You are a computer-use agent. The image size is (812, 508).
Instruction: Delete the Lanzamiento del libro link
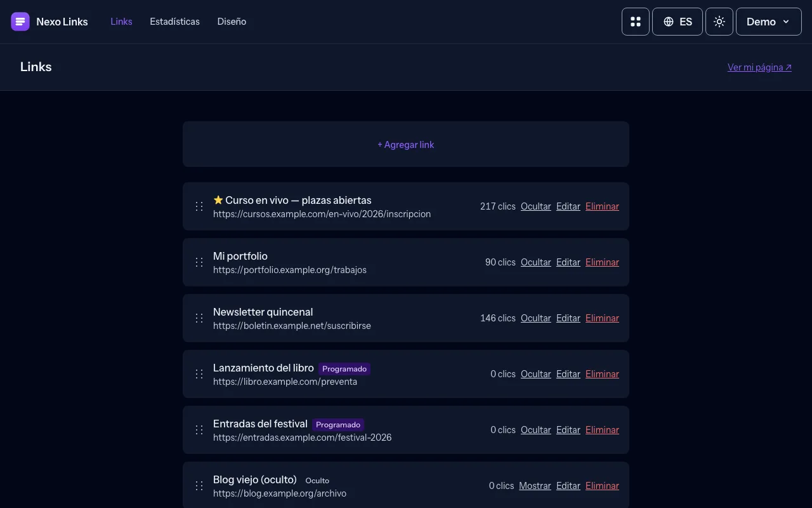pyautogui.click(x=602, y=374)
